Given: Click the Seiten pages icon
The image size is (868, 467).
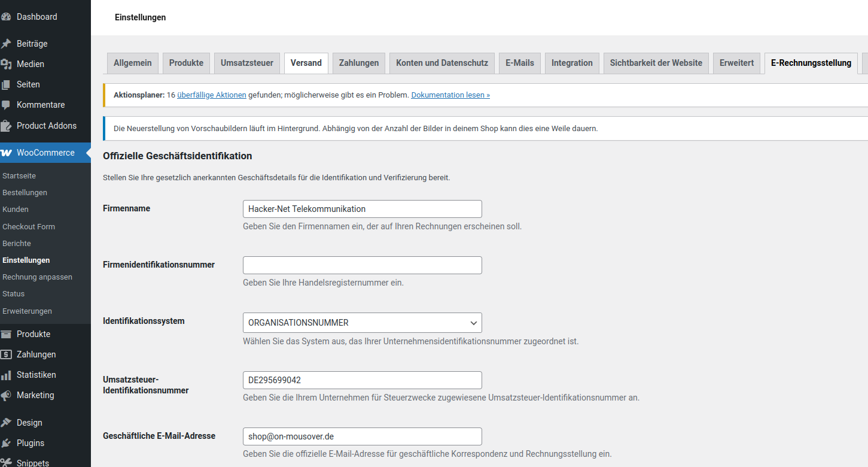Looking at the screenshot, I should pos(6,84).
